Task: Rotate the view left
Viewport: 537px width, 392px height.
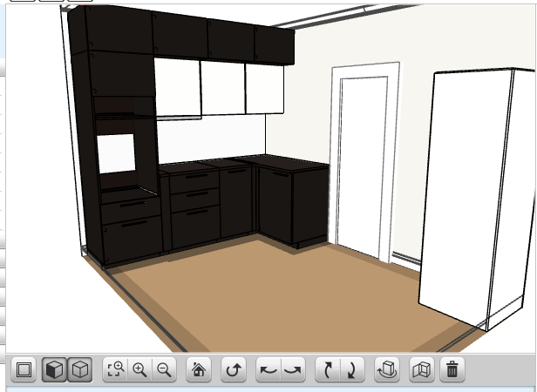Action: [269, 370]
